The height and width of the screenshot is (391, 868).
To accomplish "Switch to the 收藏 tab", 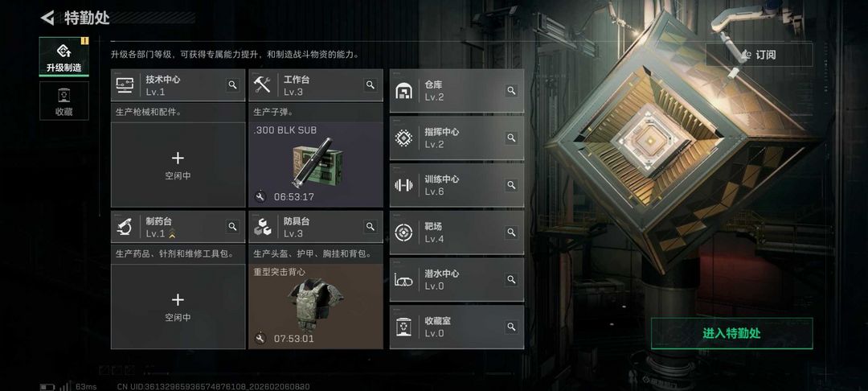I will pyautogui.click(x=63, y=101).
